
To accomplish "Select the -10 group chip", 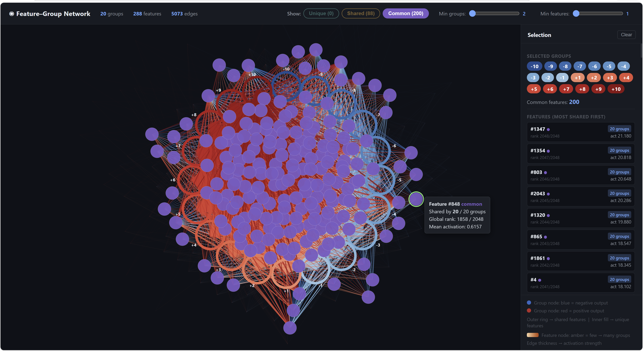I will (x=534, y=67).
